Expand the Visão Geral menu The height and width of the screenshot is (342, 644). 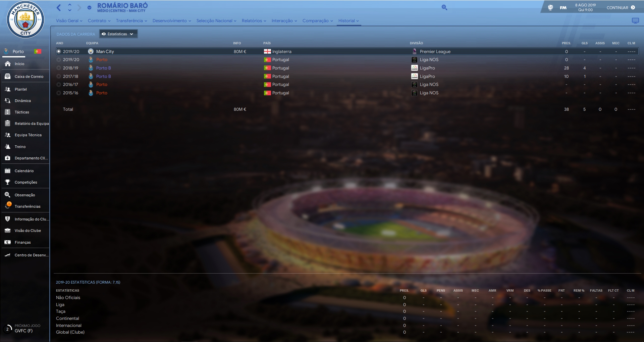[x=69, y=21]
